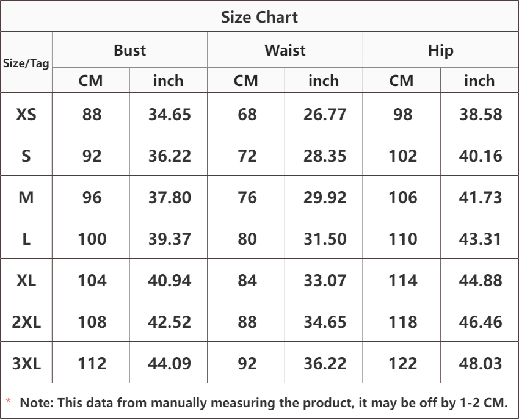Click the 2XL size label
The height and width of the screenshot is (420, 519).
click(x=26, y=322)
